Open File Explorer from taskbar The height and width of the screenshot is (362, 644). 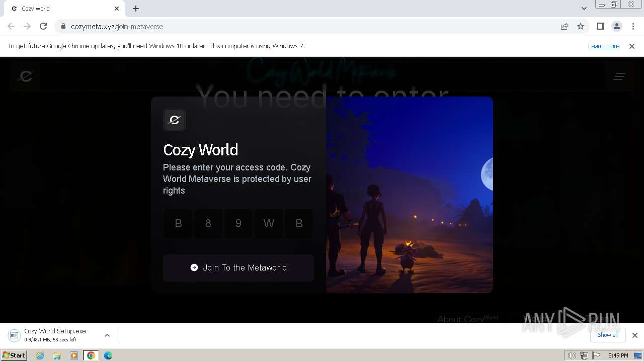click(x=57, y=355)
